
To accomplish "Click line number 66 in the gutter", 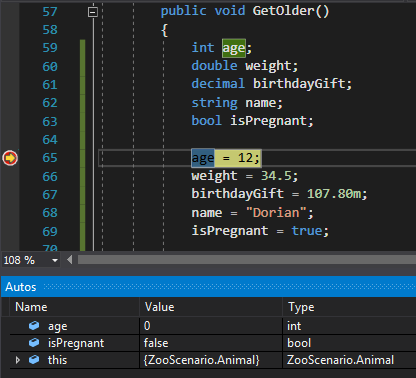I will (50, 176).
